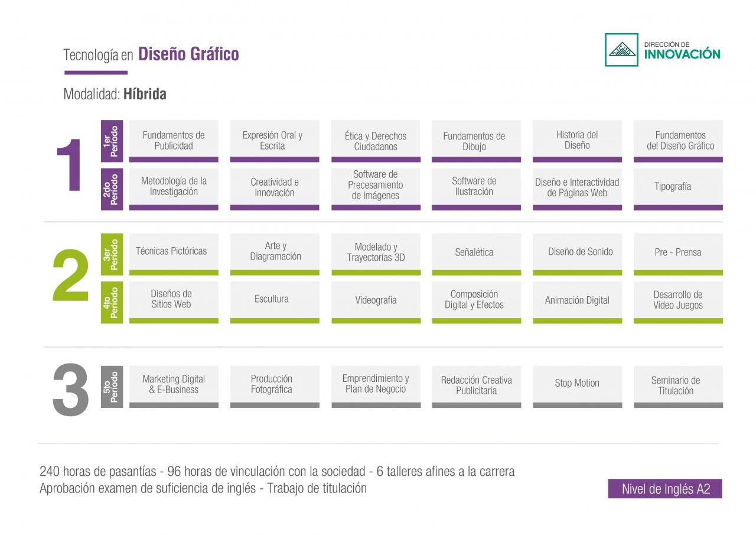Select the 2do Período purple label
This screenshot has height=535, width=756.
(112, 189)
